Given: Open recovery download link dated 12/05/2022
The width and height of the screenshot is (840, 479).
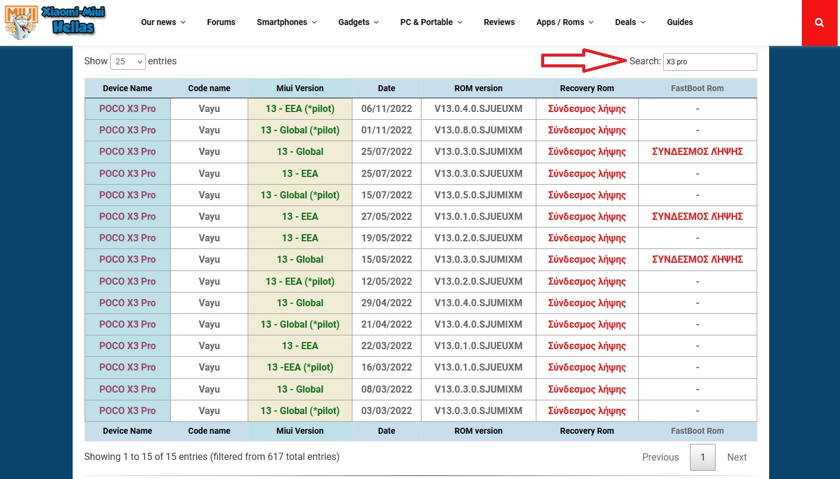Looking at the screenshot, I should [x=587, y=281].
